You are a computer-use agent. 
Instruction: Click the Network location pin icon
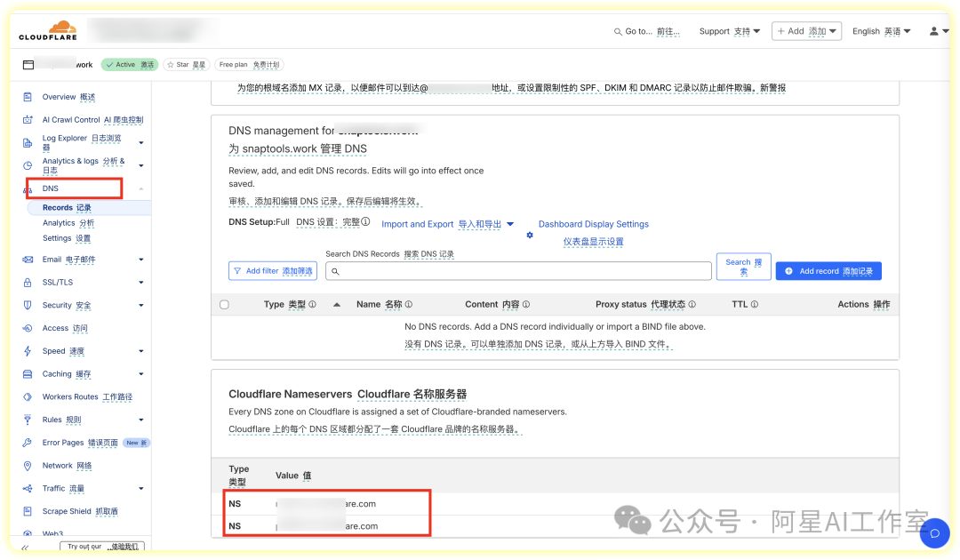(28, 466)
